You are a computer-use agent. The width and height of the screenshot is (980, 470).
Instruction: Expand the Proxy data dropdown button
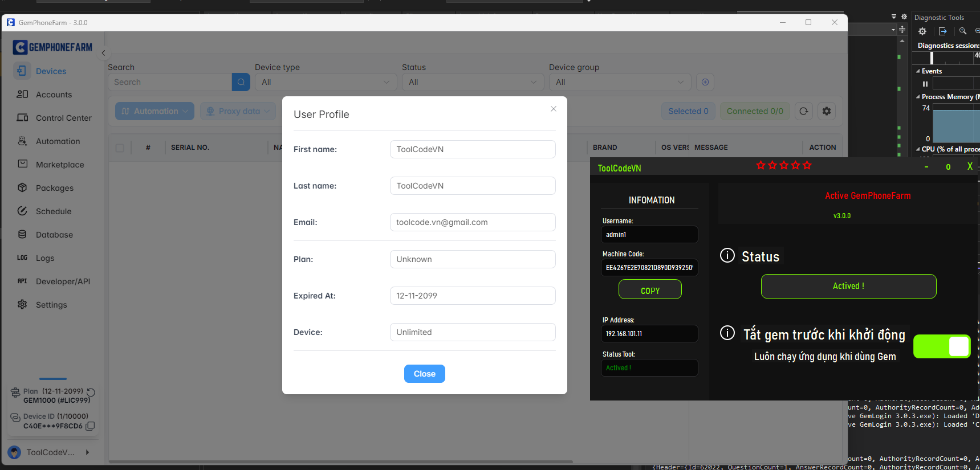tap(238, 111)
